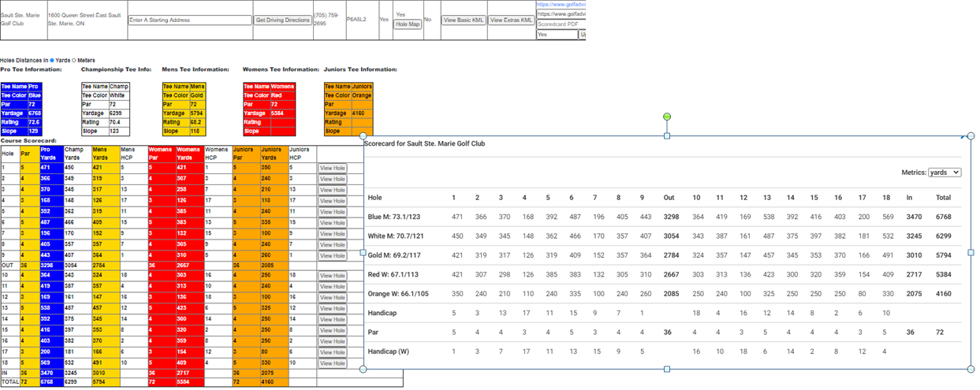This screenshot has height=390, width=980.
Task: Click the bottom-right corner handle of scorecard image
Action: (971, 369)
